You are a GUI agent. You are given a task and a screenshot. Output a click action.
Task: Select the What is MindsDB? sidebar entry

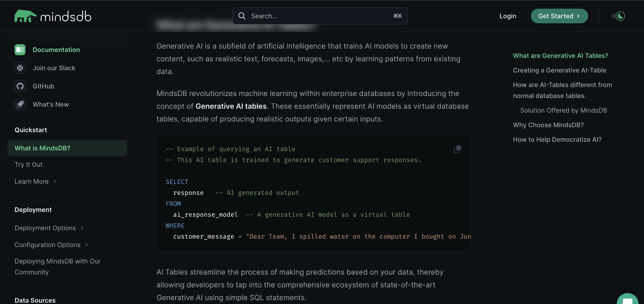point(42,148)
